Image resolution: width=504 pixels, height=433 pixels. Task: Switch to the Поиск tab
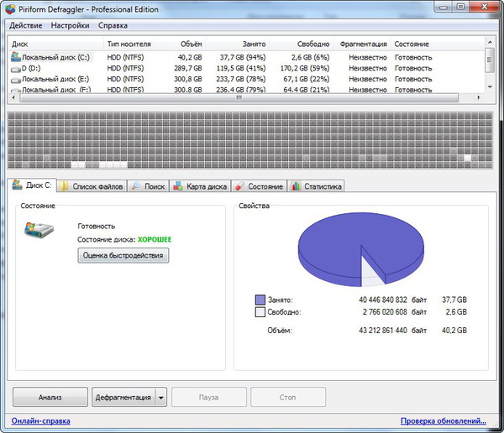coord(148,186)
